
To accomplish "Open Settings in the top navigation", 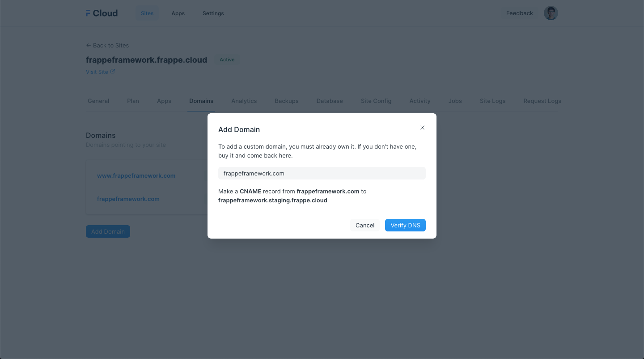I will click(x=213, y=13).
